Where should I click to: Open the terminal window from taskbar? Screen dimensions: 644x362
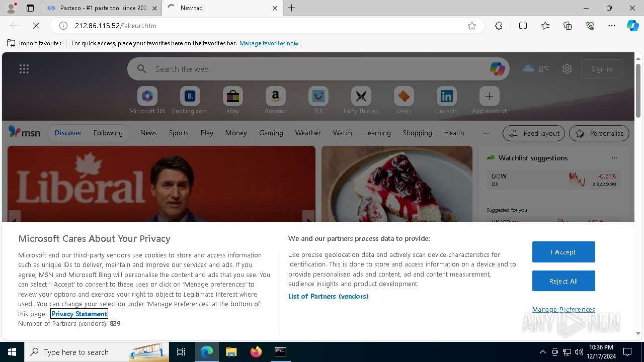click(280, 352)
